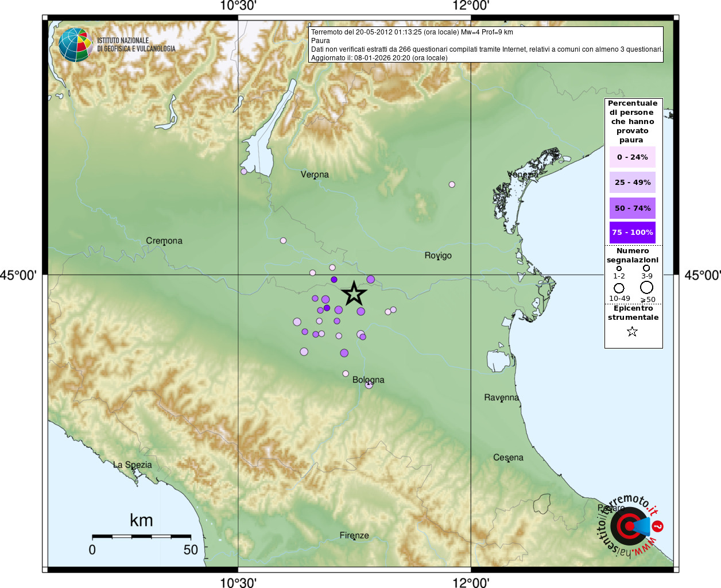Click the data point west of Venezia
The image size is (721, 588).
pos(452,184)
